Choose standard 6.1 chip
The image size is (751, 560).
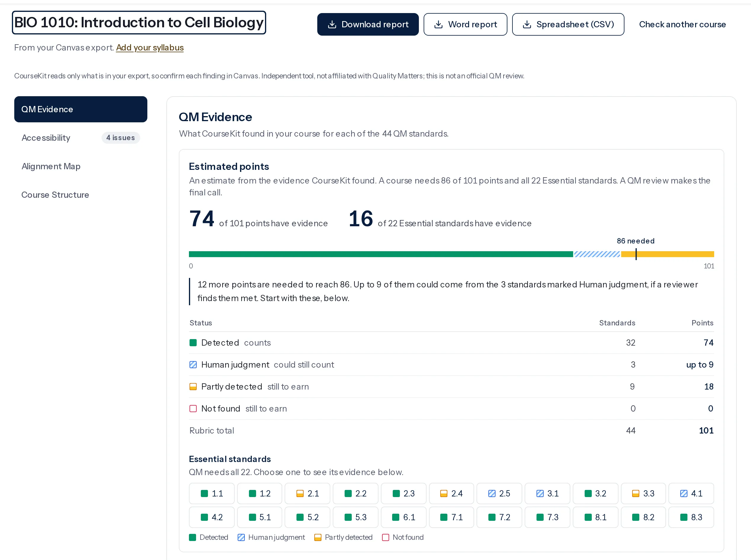(x=403, y=517)
